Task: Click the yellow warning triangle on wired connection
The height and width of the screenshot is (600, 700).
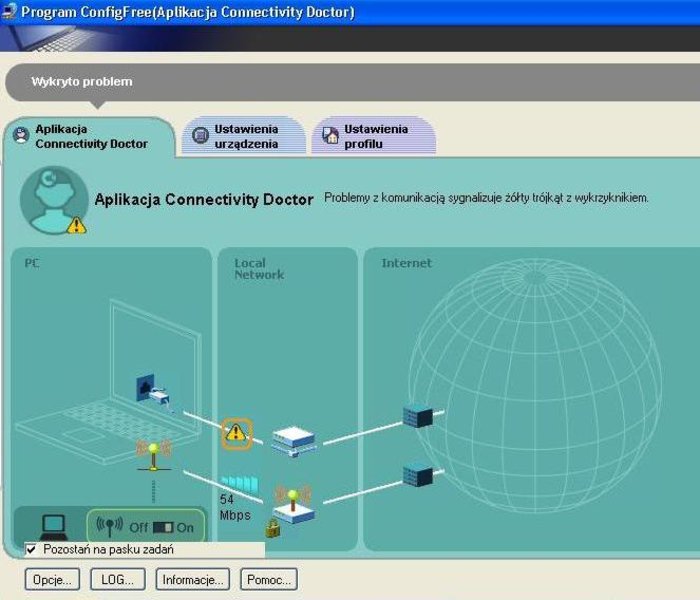Action: 236,433
